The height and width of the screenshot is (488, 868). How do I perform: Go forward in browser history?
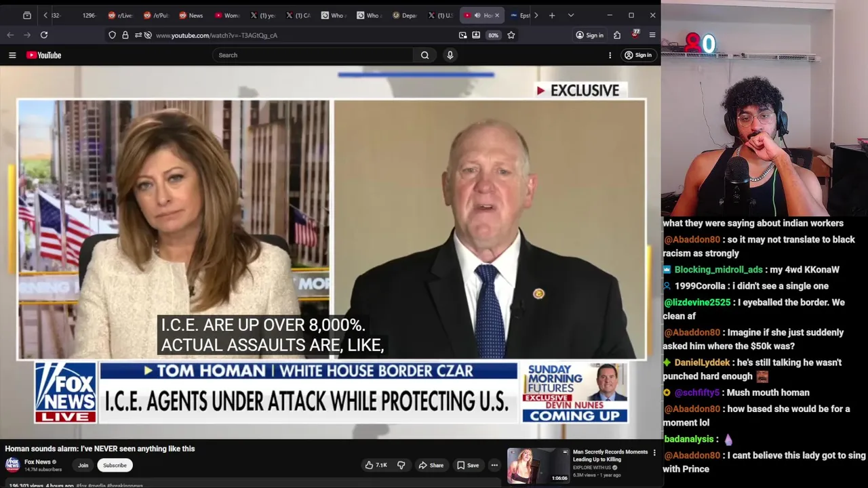[27, 35]
